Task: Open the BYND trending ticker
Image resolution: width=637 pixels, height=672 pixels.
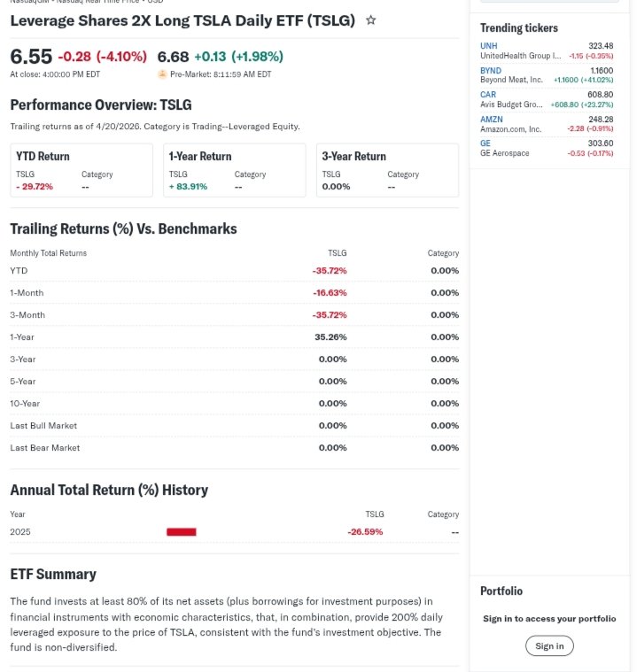Action: [x=491, y=70]
